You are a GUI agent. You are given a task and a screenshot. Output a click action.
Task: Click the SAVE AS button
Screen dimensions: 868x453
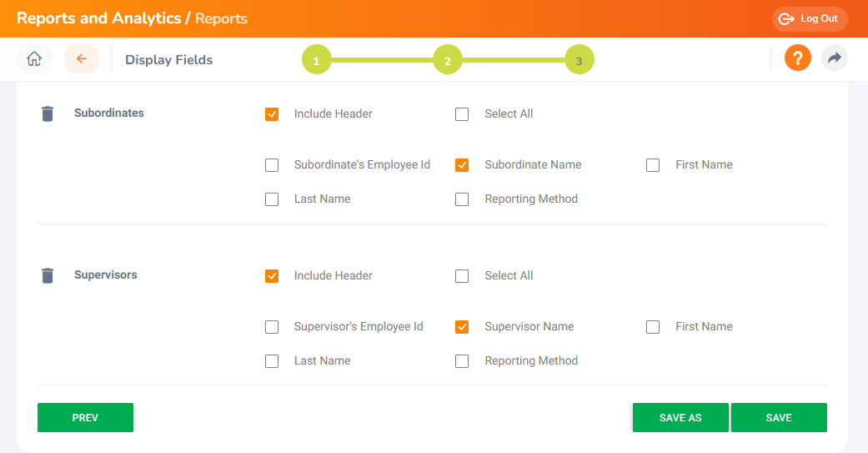680,418
